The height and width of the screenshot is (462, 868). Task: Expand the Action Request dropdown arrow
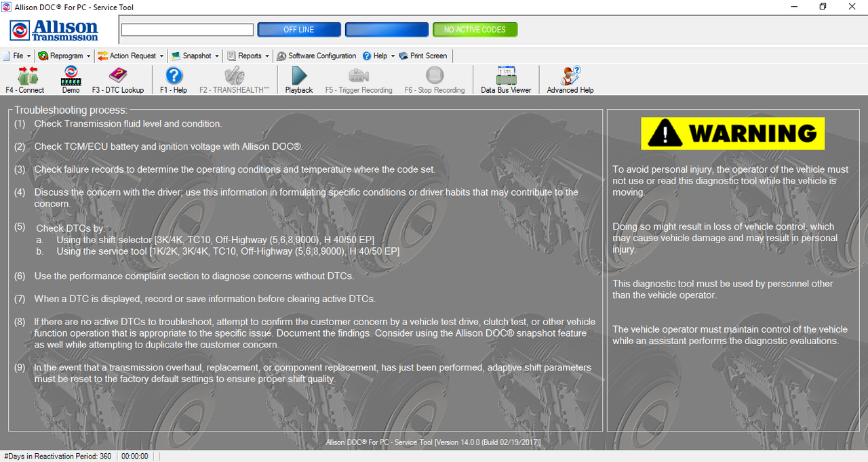[161, 56]
